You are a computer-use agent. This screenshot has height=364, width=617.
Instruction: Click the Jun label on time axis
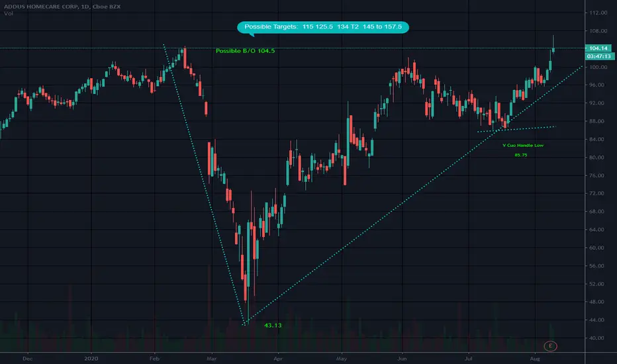pos(401,357)
